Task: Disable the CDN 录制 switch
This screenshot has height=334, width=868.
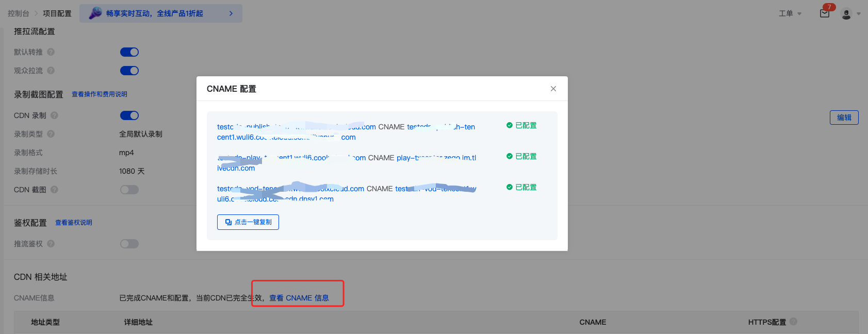Action: 129,115
